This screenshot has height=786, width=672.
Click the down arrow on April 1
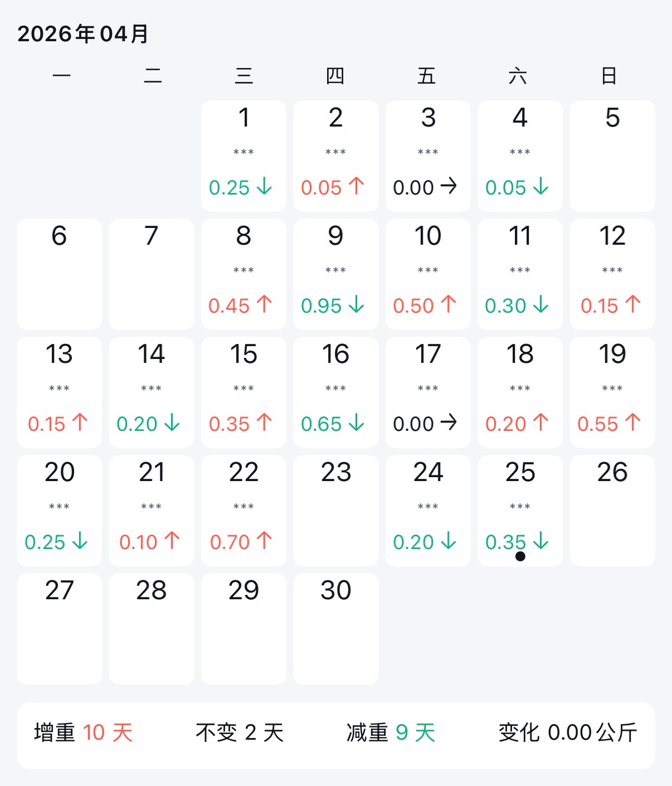click(265, 186)
